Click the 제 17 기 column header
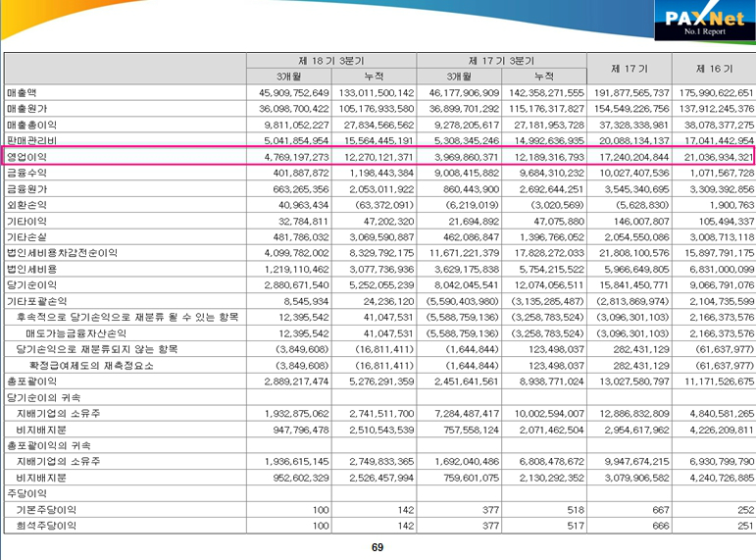The image size is (756, 560). [x=628, y=68]
